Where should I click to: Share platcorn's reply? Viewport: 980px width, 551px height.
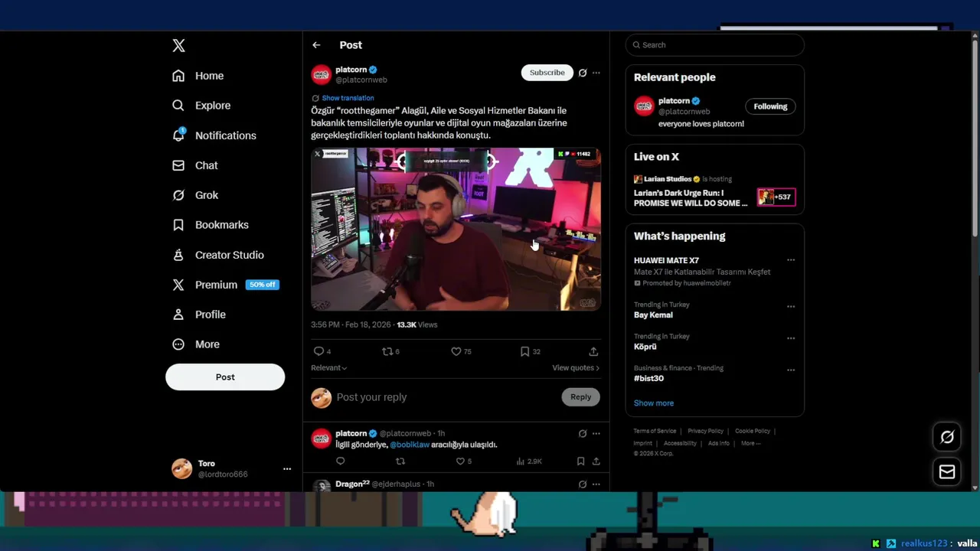596,461
